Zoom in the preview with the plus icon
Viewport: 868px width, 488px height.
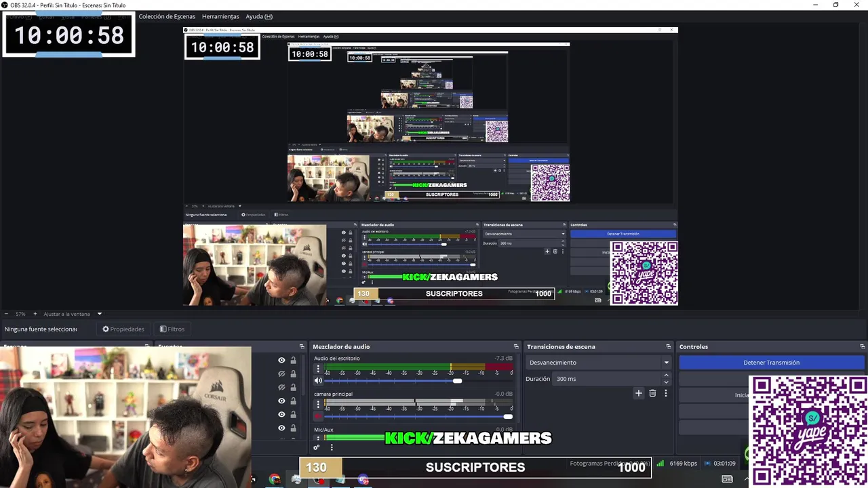pos(35,314)
